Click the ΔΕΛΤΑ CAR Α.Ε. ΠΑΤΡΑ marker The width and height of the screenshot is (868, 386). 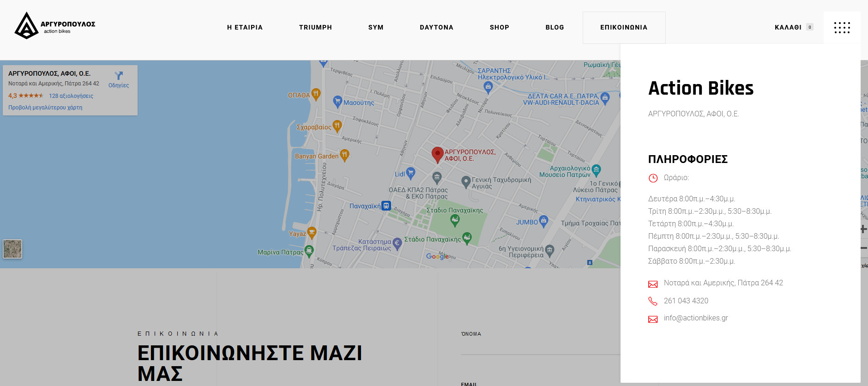tap(605, 98)
